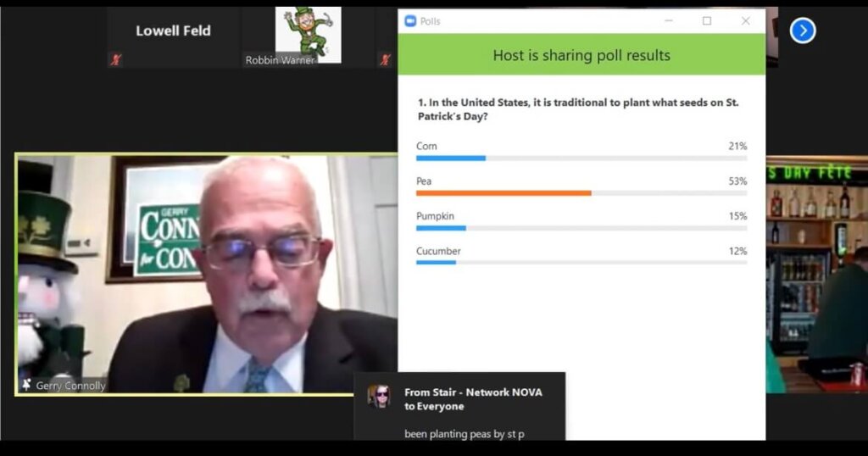Image resolution: width=868 pixels, height=456 pixels.
Task: Click the pin icon next to Gerry Connolly
Action: pyautogui.click(x=26, y=385)
